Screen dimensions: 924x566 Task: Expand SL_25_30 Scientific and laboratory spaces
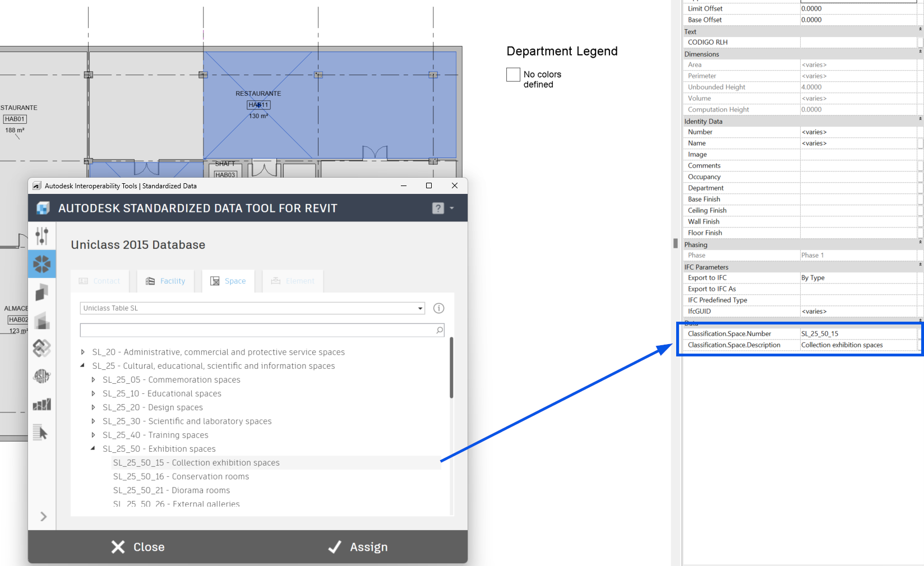[94, 421]
